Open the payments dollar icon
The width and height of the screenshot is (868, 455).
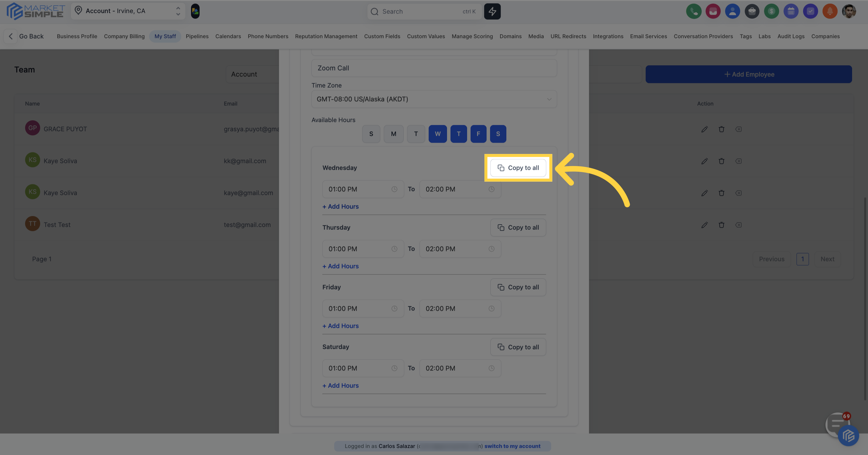pyautogui.click(x=772, y=11)
